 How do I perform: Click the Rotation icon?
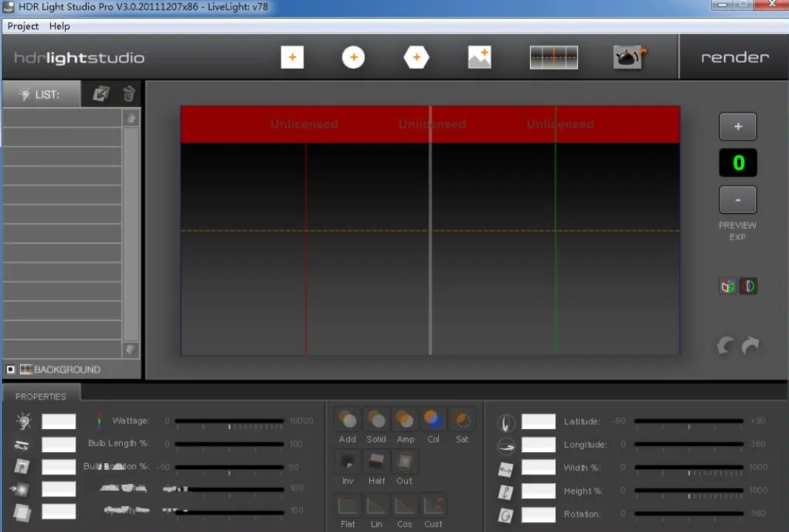click(506, 516)
